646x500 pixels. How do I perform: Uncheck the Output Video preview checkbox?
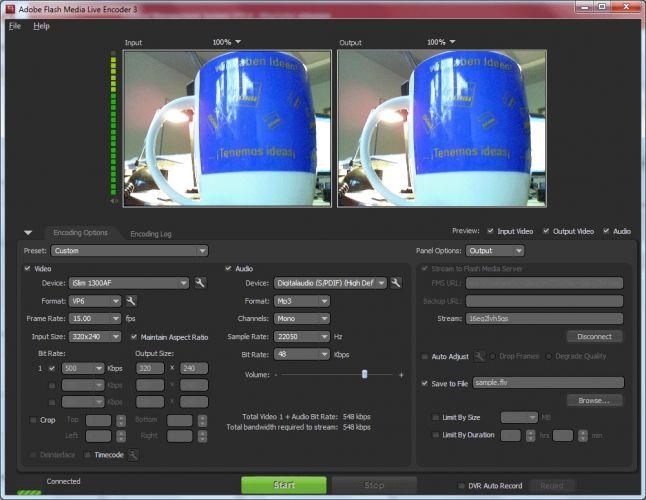pos(546,231)
